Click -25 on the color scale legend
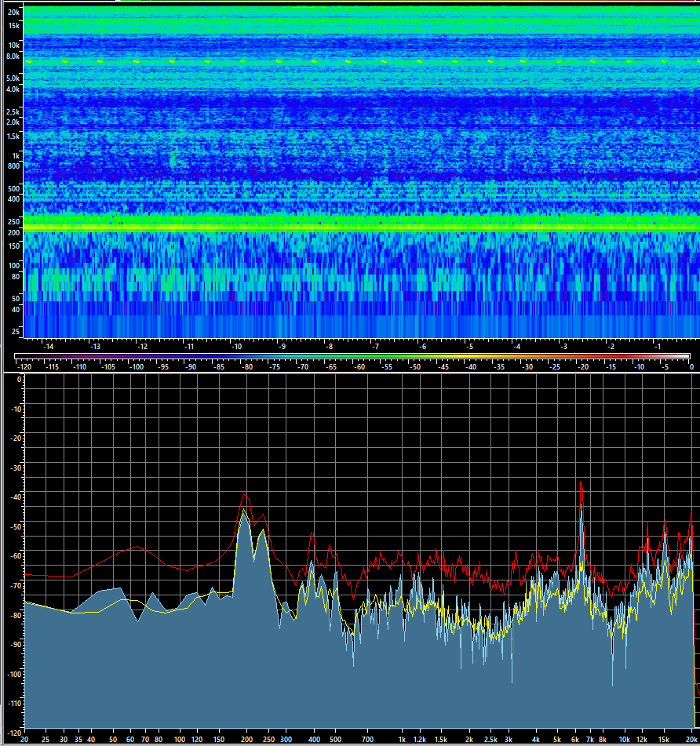Screen dimensions: 700x746 pyautogui.click(x=554, y=367)
